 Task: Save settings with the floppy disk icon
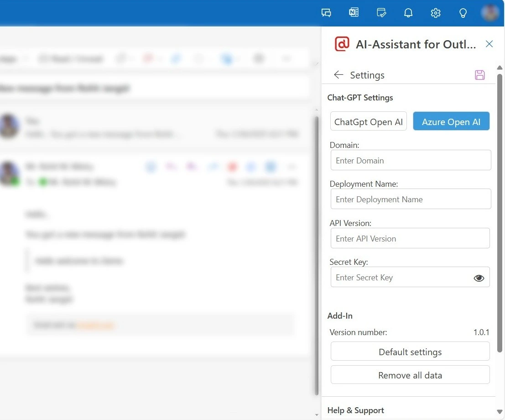pyautogui.click(x=480, y=75)
